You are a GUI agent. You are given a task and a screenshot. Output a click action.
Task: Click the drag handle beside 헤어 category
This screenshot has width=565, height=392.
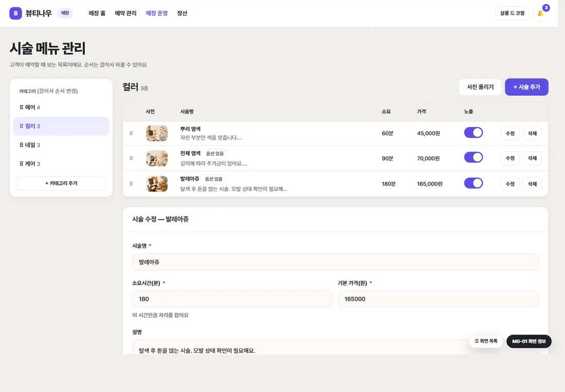pos(21,107)
